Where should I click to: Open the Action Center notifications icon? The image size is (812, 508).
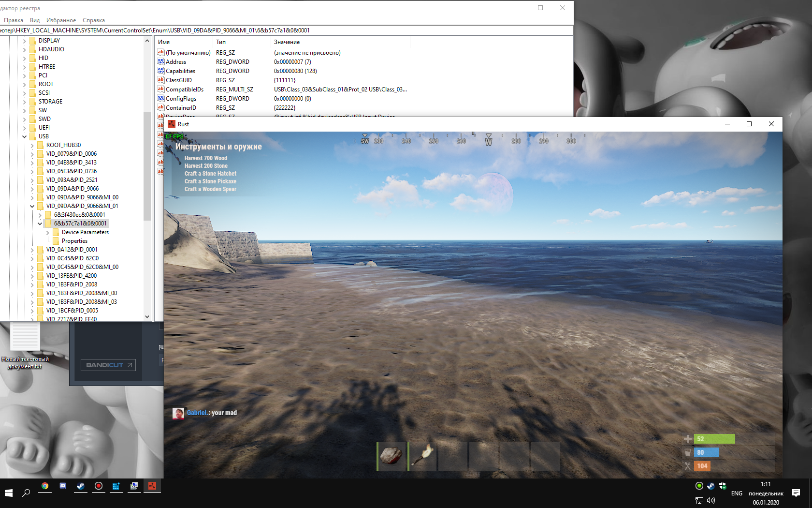(x=796, y=493)
